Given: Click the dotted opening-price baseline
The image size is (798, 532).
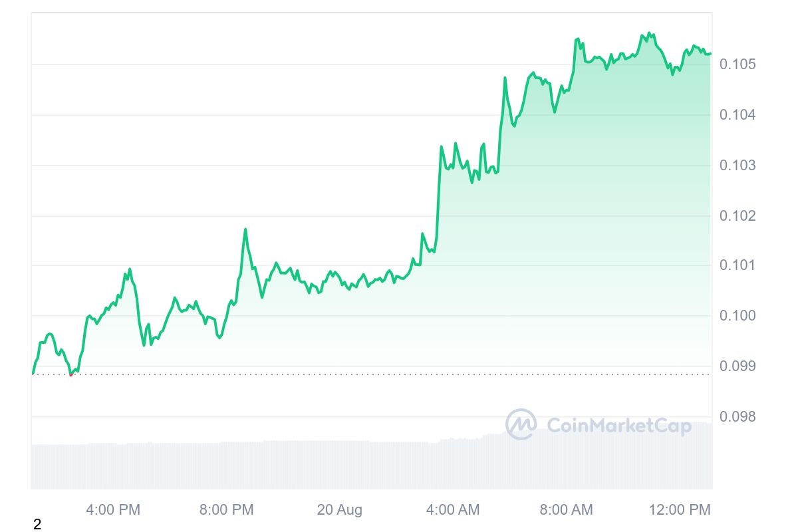Looking at the screenshot, I should 399,374.
